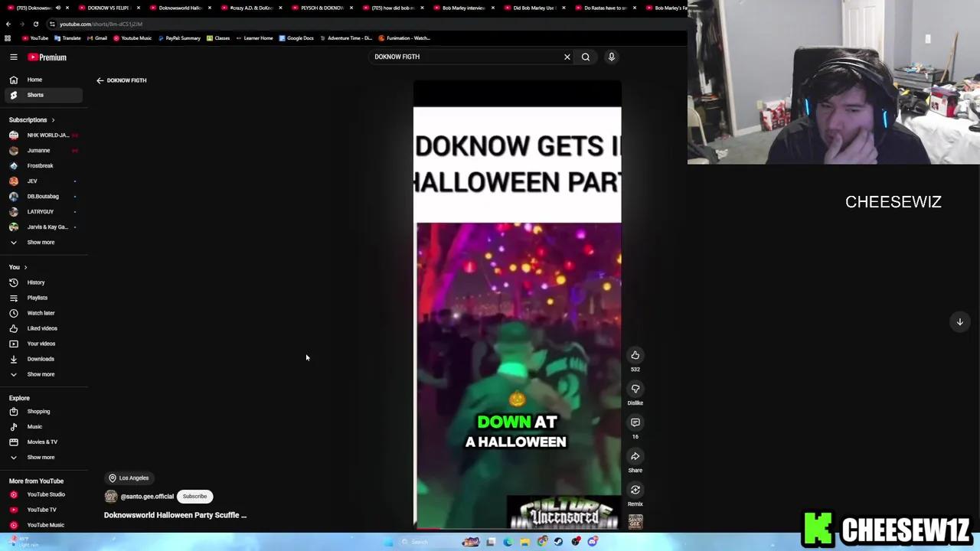The image size is (980, 551).
Task: Open the hamburger guide menu
Action: point(13,57)
